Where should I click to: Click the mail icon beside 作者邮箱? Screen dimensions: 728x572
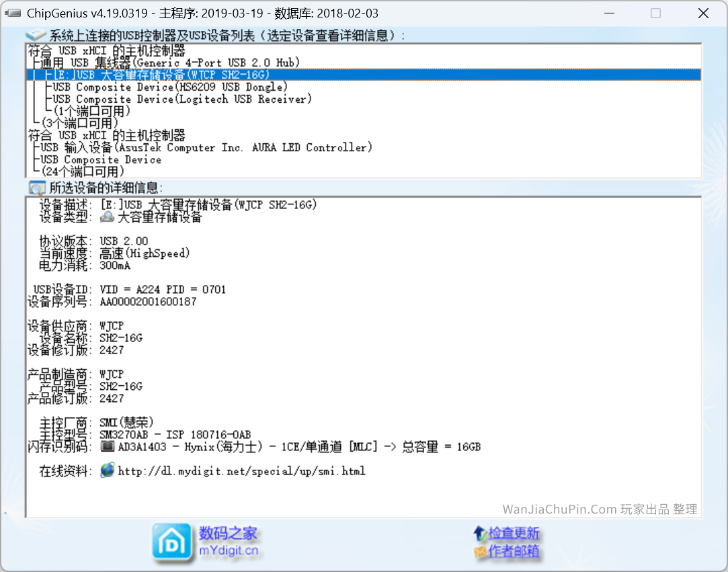pyautogui.click(x=480, y=552)
